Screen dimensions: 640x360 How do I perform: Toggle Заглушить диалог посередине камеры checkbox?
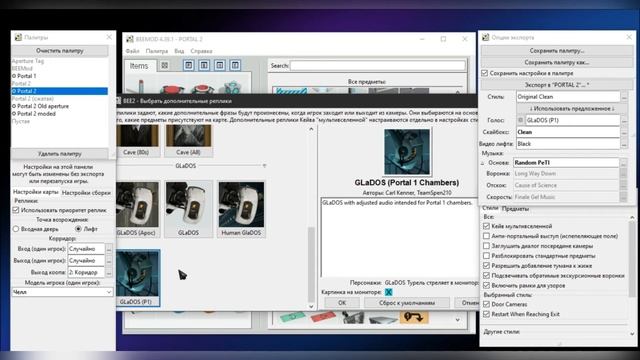[486, 246]
